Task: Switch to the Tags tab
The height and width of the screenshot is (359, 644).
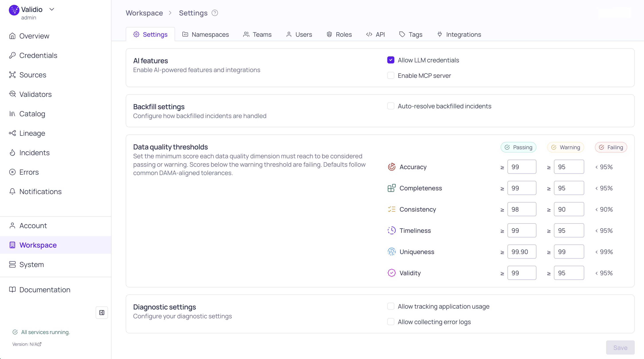Action: (411, 34)
